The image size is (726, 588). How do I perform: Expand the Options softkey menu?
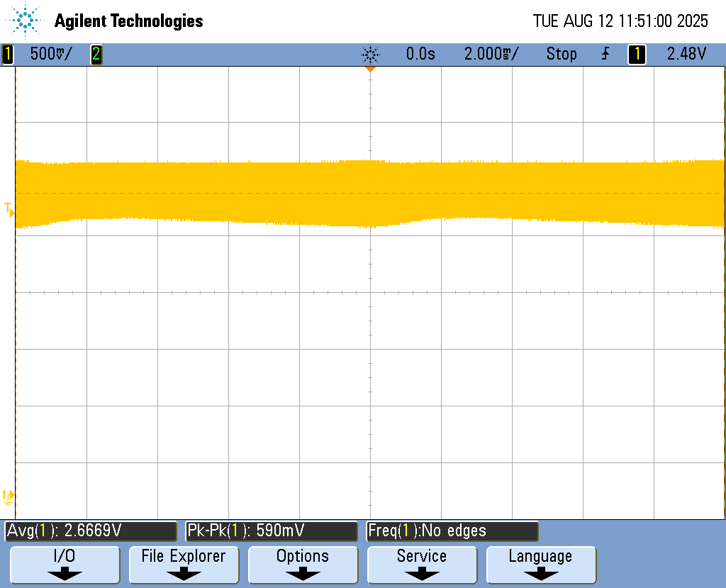(303, 564)
